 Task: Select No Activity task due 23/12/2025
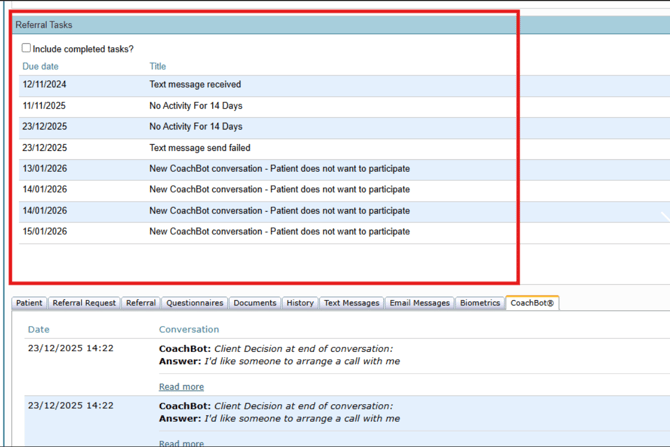pyautogui.click(x=196, y=127)
